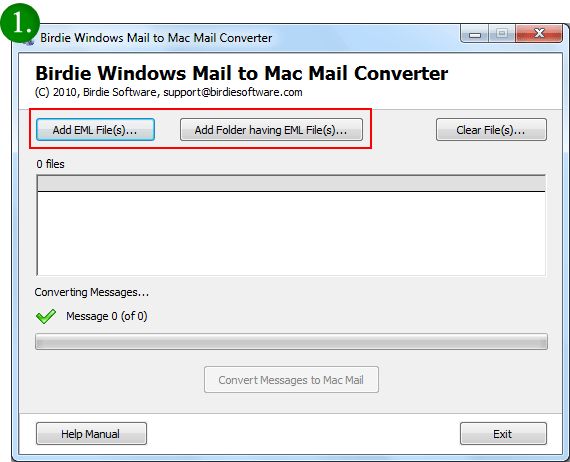Image resolution: width=570 pixels, height=462 pixels.
Task: Choose Add Folder having EML File(s)
Action: pyautogui.click(x=271, y=129)
